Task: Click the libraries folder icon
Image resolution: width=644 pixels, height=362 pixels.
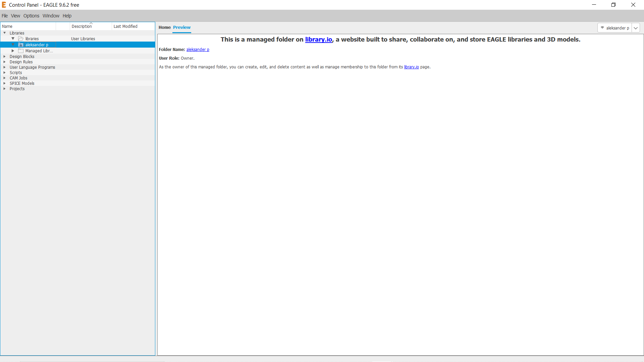Action: (x=21, y=39)
